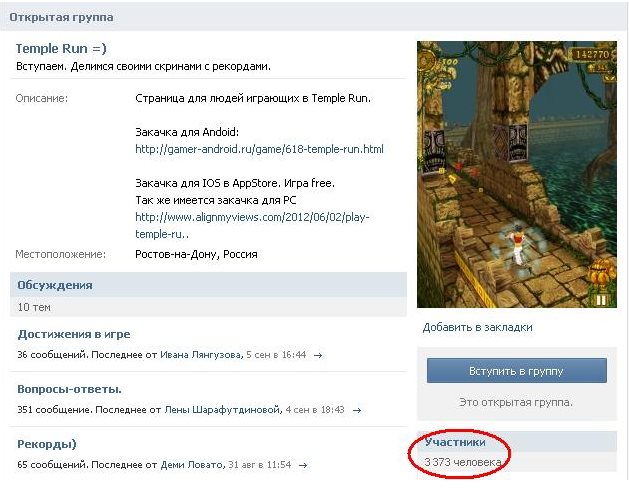Click the '31 авг в 11:54' timestamp
The image size is (629, 488).
260,465
